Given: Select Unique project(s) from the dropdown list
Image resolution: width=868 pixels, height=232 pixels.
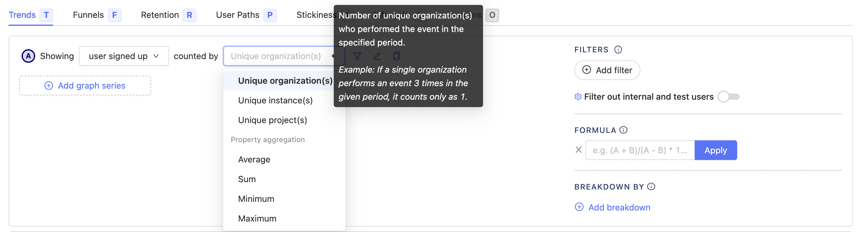Looking at the screenshot, I should [x=272, y=120].
